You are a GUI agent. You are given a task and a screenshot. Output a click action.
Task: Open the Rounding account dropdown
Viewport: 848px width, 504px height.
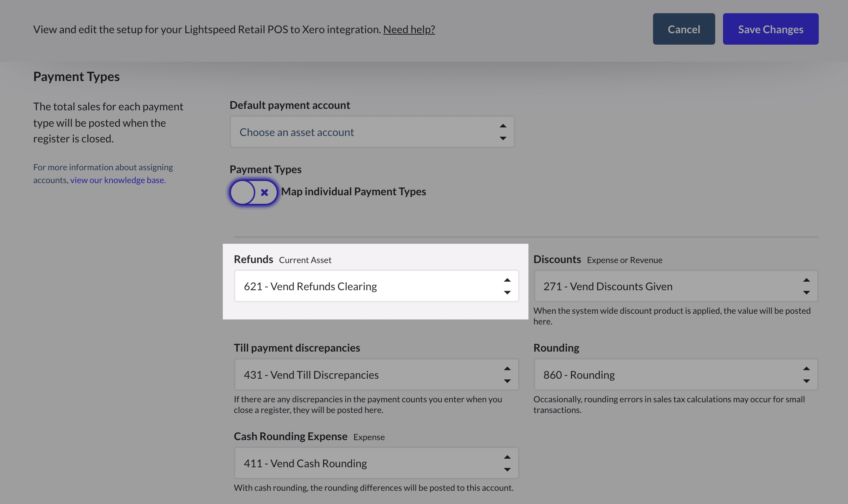click(676, 374)
